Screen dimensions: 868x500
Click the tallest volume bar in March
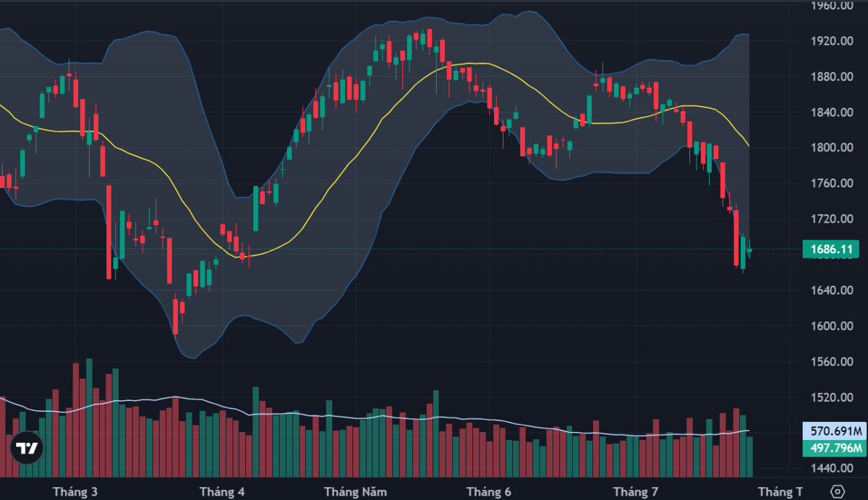(x=89, y=418)
